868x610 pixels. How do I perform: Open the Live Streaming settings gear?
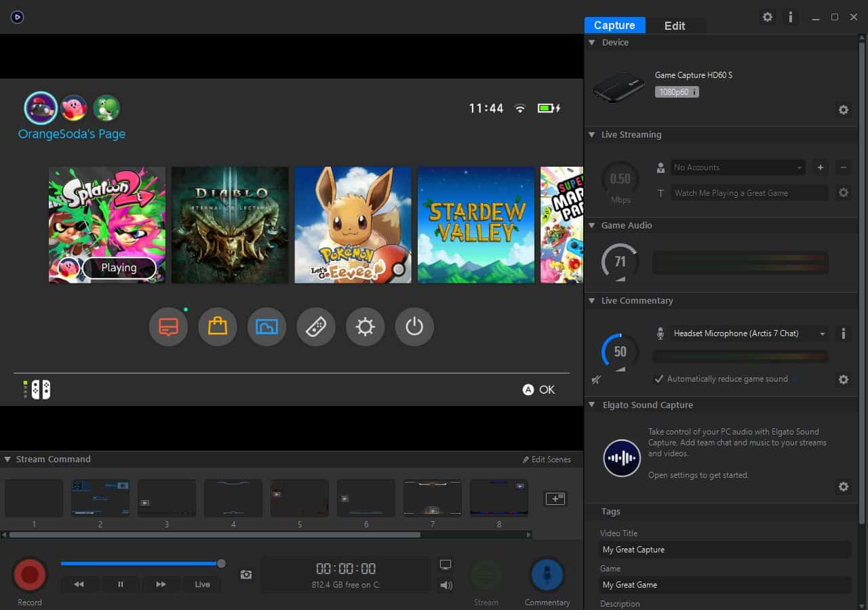[844, 192]
